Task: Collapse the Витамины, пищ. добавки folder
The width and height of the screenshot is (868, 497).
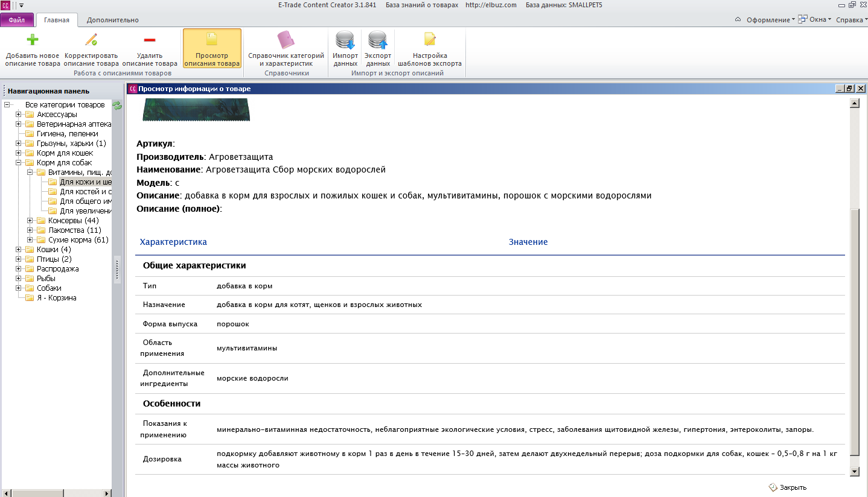Action: 30,173
